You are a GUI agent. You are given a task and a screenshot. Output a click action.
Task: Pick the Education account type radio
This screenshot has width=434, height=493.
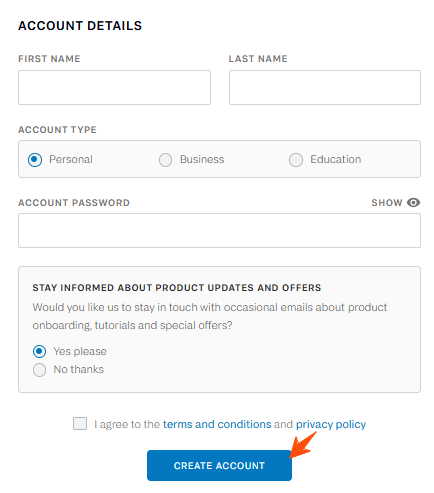296,160
